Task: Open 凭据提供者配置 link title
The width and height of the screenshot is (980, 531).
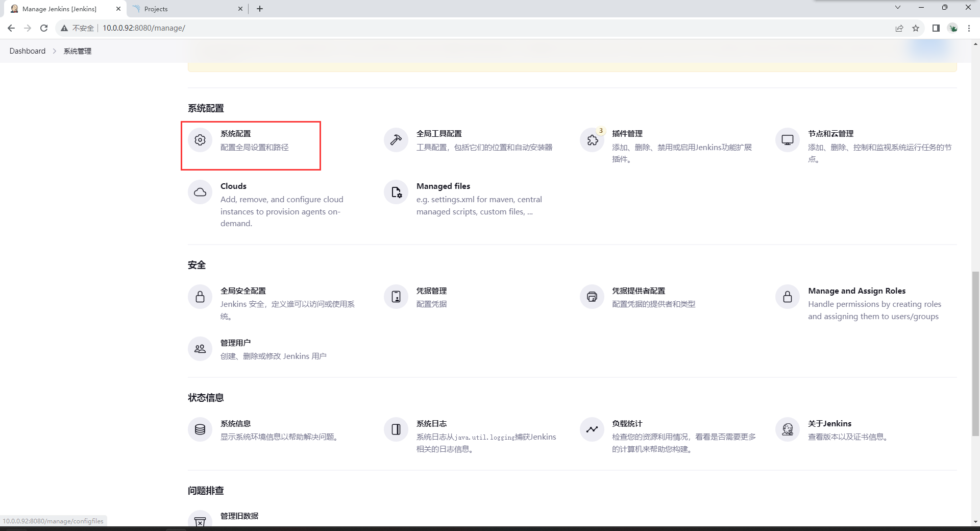Action: point(639,291)
